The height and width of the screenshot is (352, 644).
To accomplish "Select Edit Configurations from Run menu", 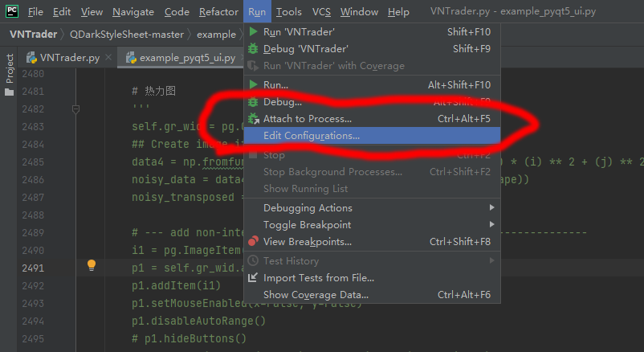I will [x=312, y=136].
